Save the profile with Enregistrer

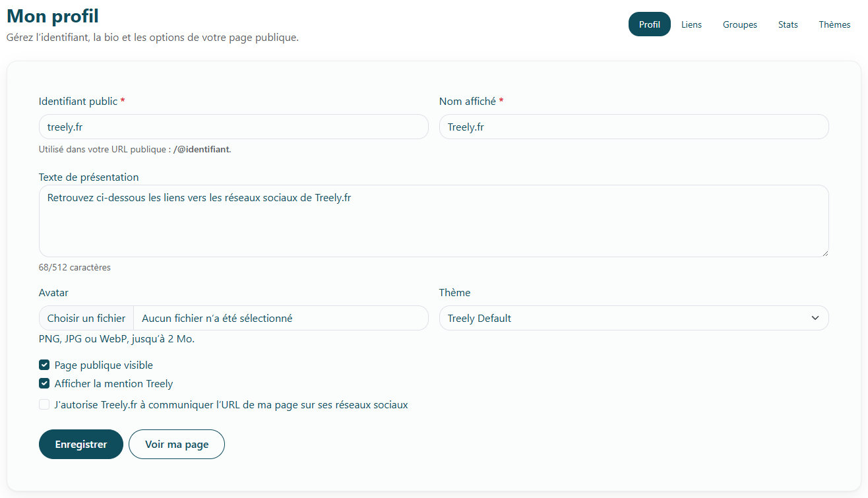[81, 444]
